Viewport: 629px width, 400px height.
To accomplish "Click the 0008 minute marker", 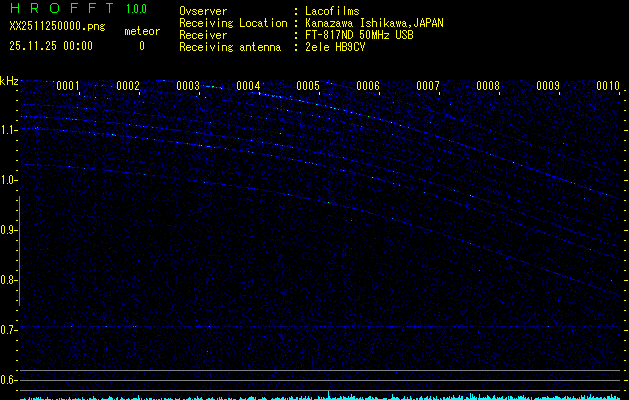I will coord(488,86).
